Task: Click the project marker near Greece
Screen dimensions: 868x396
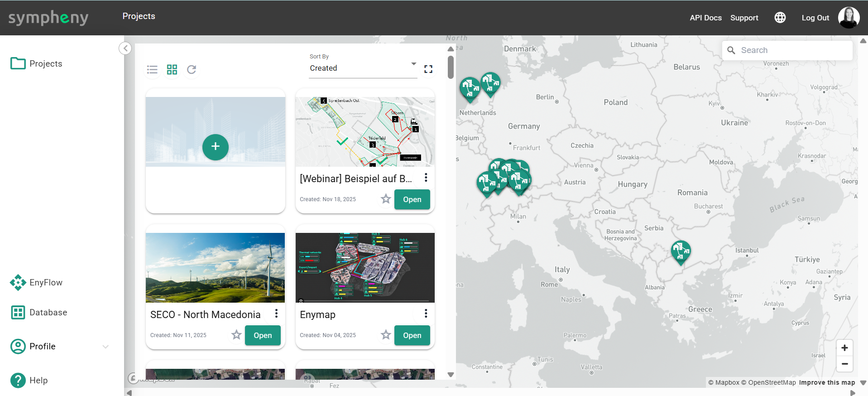Action: 681,251
